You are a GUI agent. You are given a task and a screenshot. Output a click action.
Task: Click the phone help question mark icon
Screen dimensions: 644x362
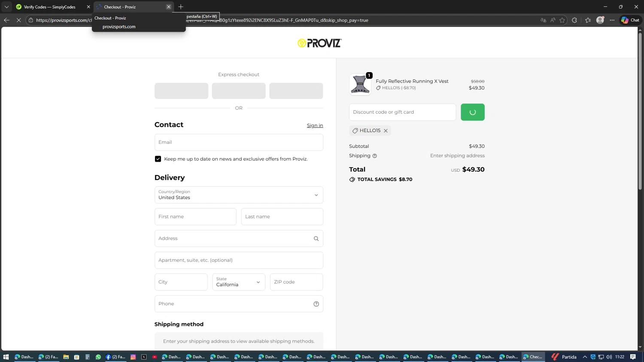click(x=316, y=304)
